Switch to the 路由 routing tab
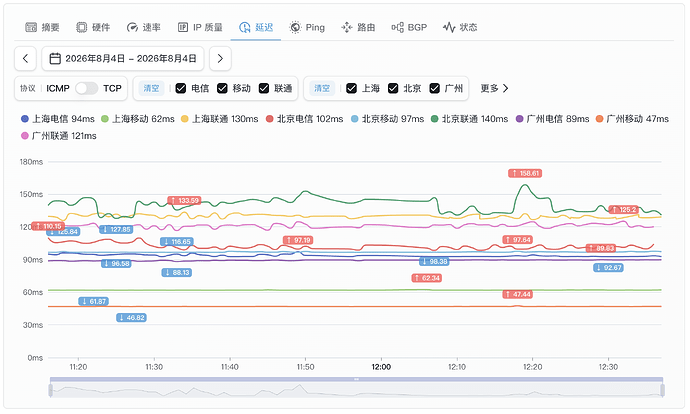 point(358,27)
